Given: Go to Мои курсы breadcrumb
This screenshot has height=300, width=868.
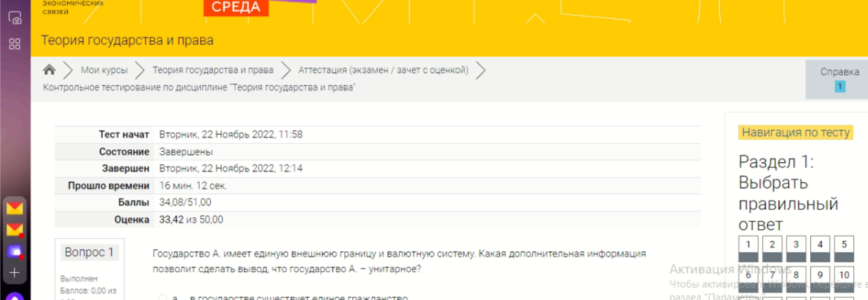Looking at the screenshot, I should pyautogui.click(x=104, y=70).
